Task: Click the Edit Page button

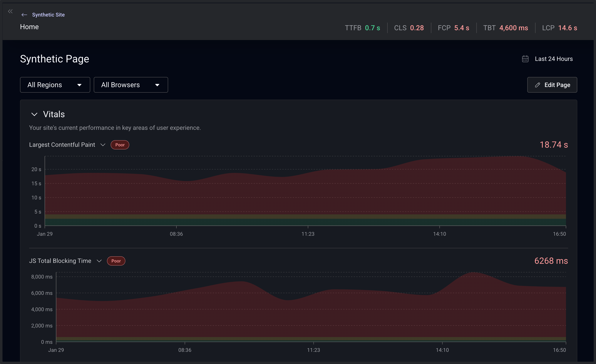Action: pos(552,85)
